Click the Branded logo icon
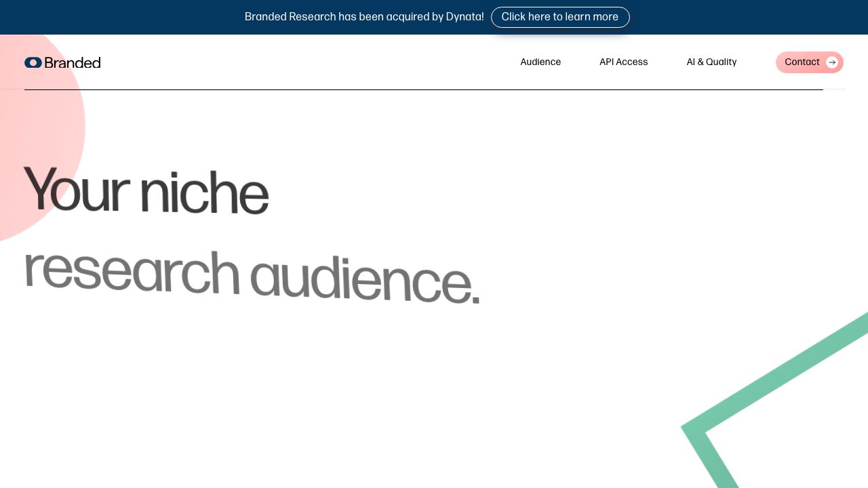868x488 pixels. tap(33, 62)
